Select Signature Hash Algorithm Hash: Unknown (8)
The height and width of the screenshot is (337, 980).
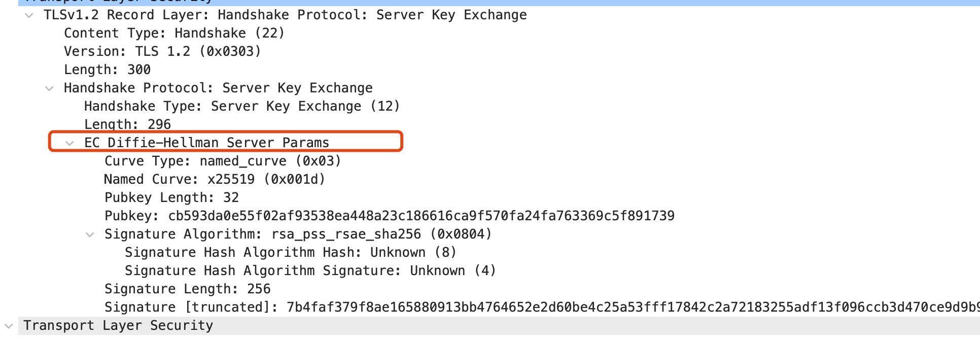point(290,253)
